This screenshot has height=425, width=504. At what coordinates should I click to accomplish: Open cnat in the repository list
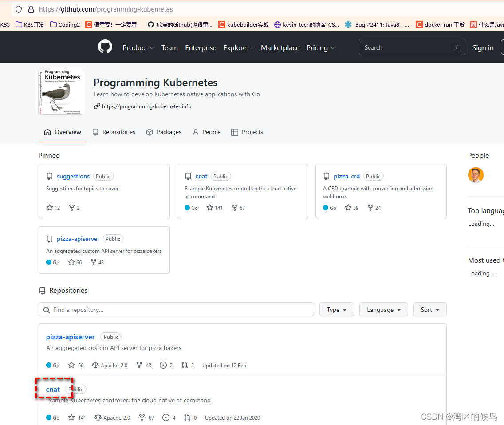(x=53, y=390)
